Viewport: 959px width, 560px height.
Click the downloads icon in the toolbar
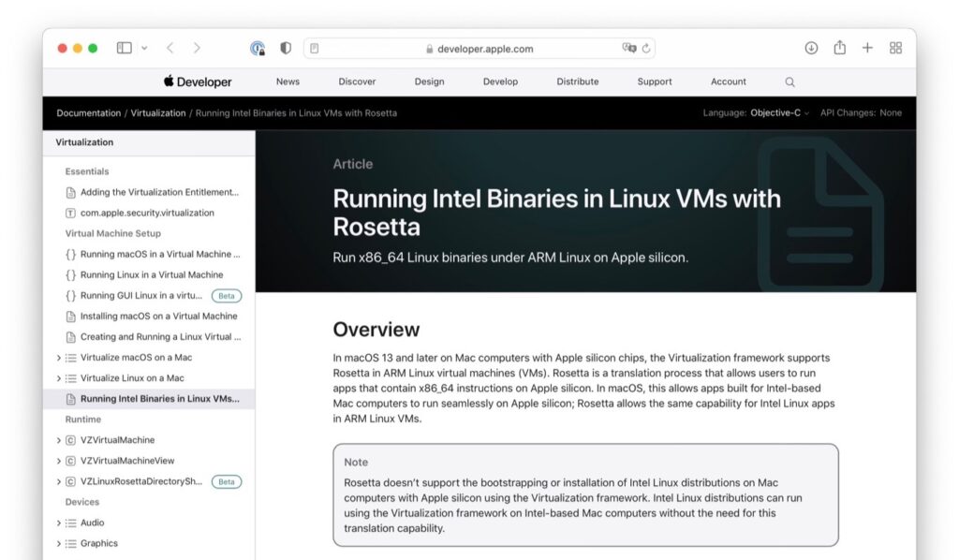click(809, 47)
